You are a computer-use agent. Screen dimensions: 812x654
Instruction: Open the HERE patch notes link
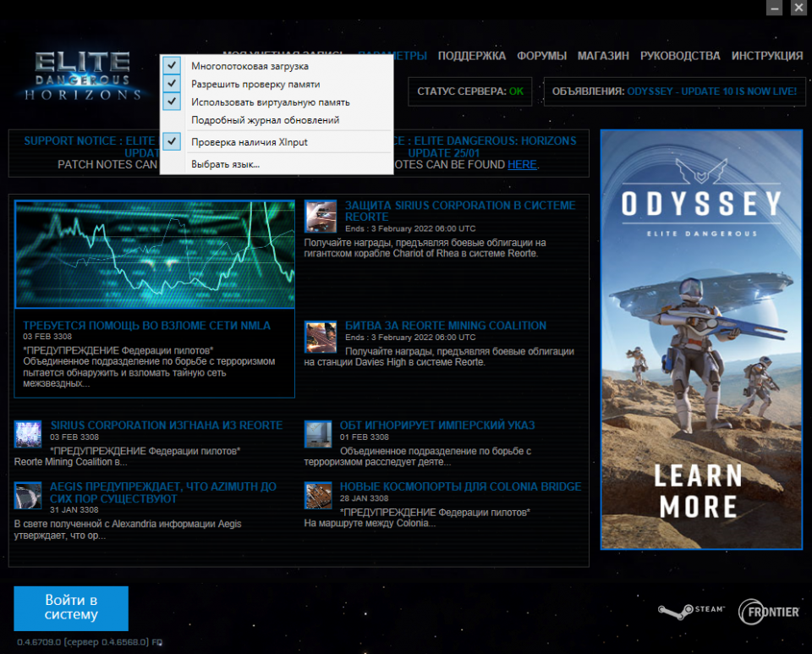pos(522,164)
